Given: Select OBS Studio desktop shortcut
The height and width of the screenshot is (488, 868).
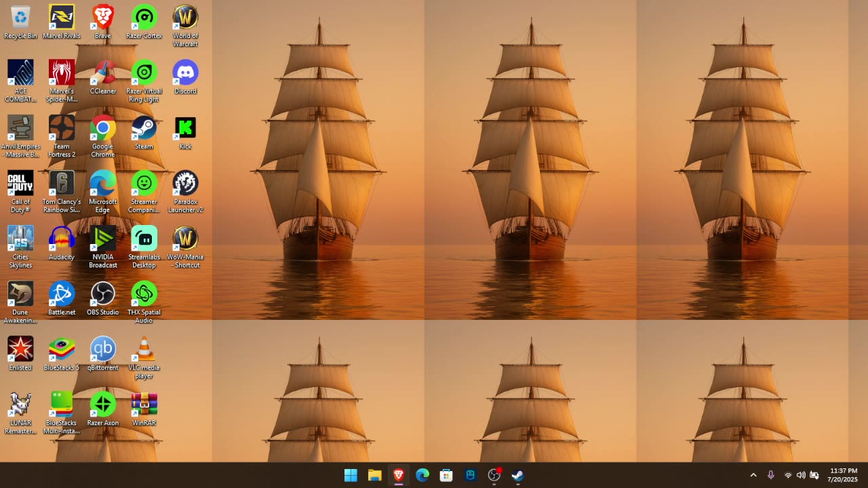Looking at the screenshot, I should pos(103,298).
